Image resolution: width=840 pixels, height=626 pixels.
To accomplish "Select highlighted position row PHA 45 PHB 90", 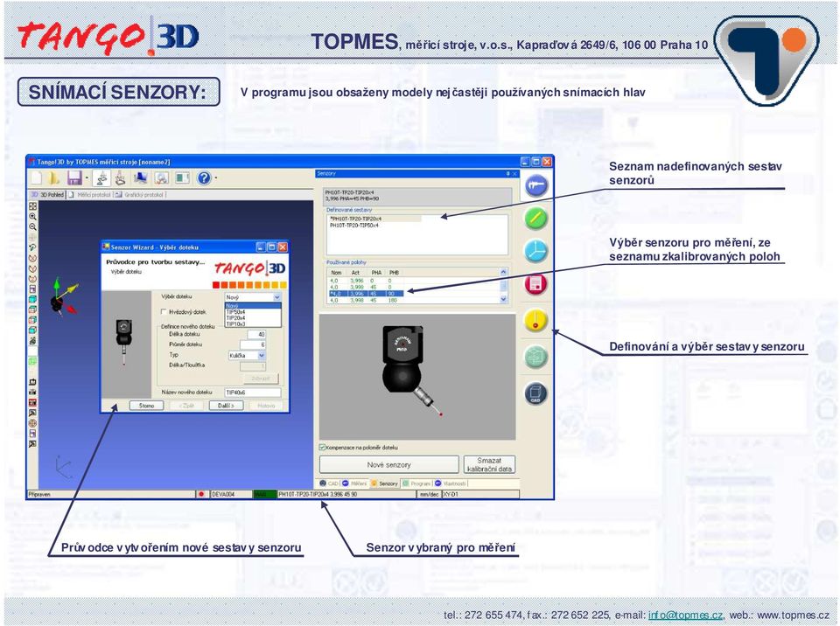I will [366, 294].
